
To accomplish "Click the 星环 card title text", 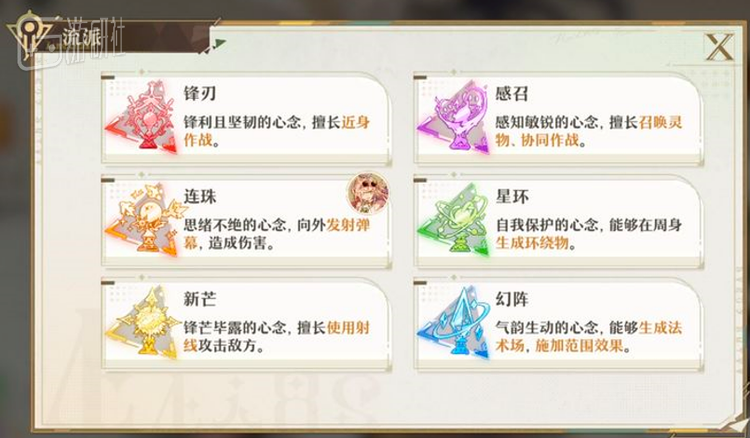I will pos(512,197).
